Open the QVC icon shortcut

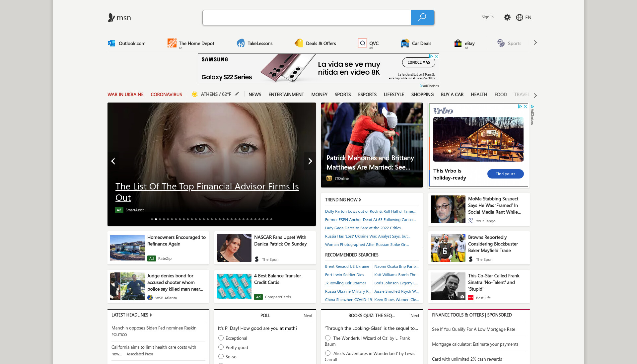(x=363, y=43)
